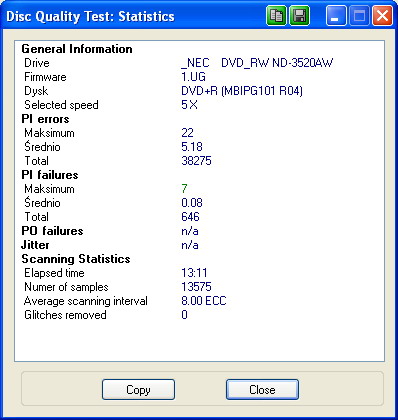The width and height of the screenshot is (398, 420).
Task: Click the General Information heading
Action: pos(77,49)
